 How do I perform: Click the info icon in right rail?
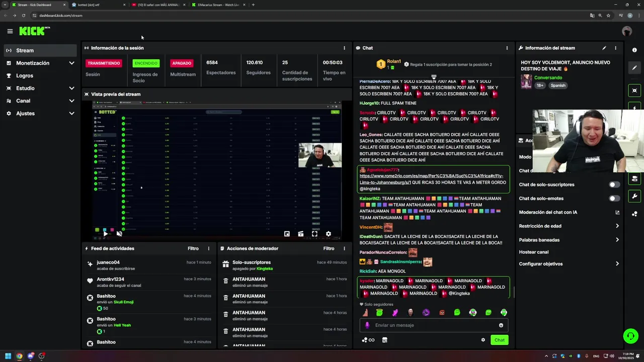[634, 50]
